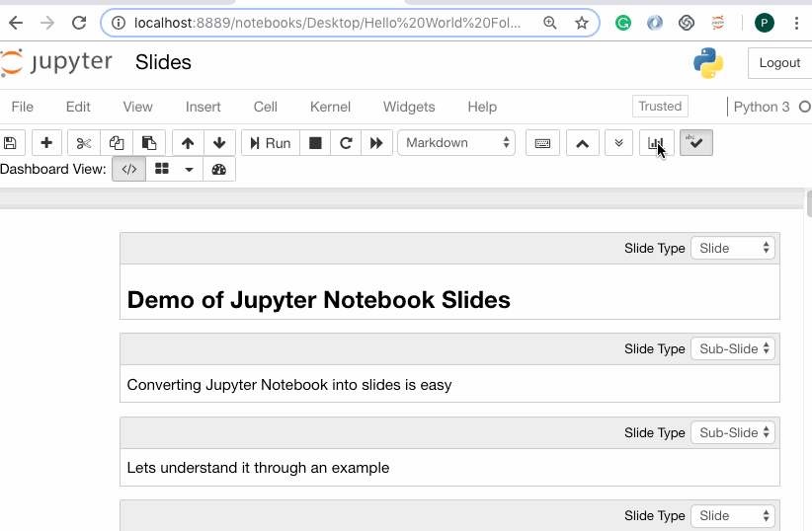Image resolution: width=812 pixels, height=531 pixels.
Task: Switch Dashboard View to grid layout
Action: point(162,169)
